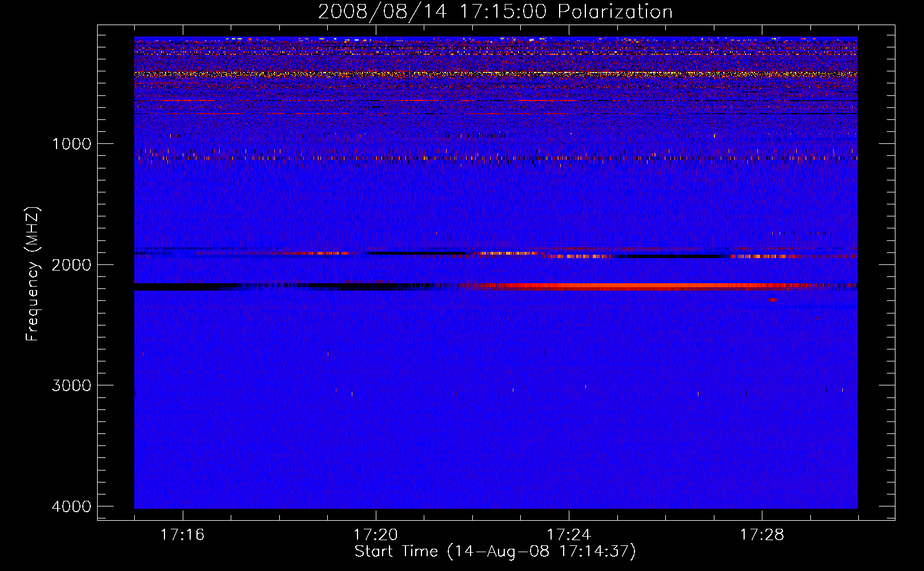924x571 pixels.
Task: Click the plot title "2008/08/14 17:15:00 Polarization"
Action: coord(495,12)
